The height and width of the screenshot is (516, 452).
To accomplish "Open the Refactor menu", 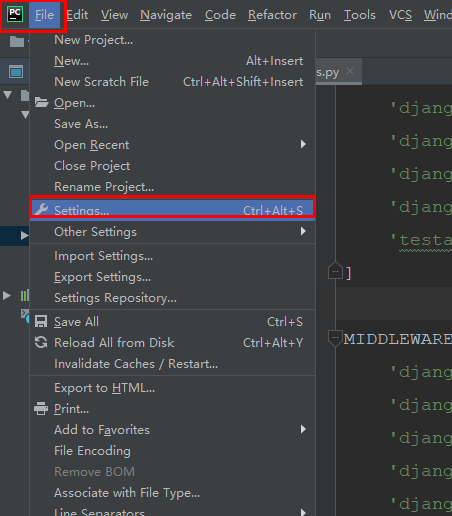I will coord(272,15).
